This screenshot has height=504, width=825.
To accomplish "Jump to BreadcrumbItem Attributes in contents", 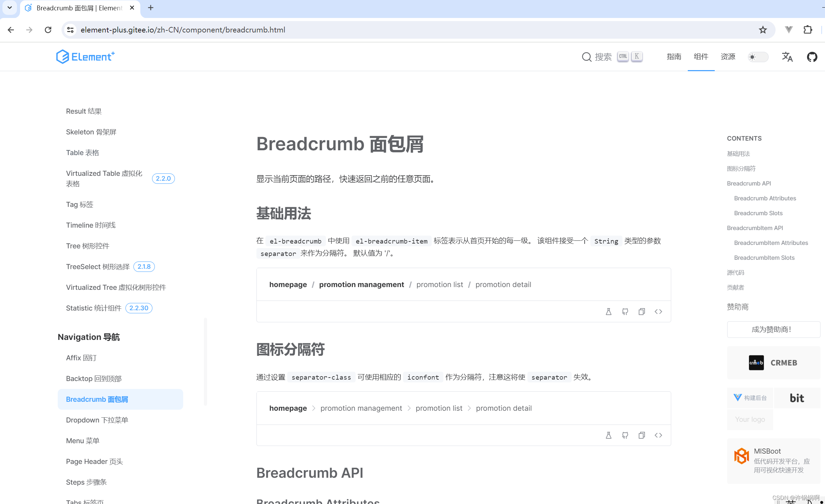I will point(771,243).
